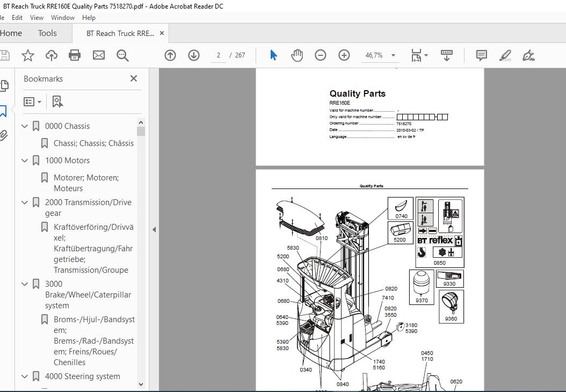This screenshot has height=392, width=566.
Task: Jump to 4000 Steering system bookmark
Action: tap(82, 376)
